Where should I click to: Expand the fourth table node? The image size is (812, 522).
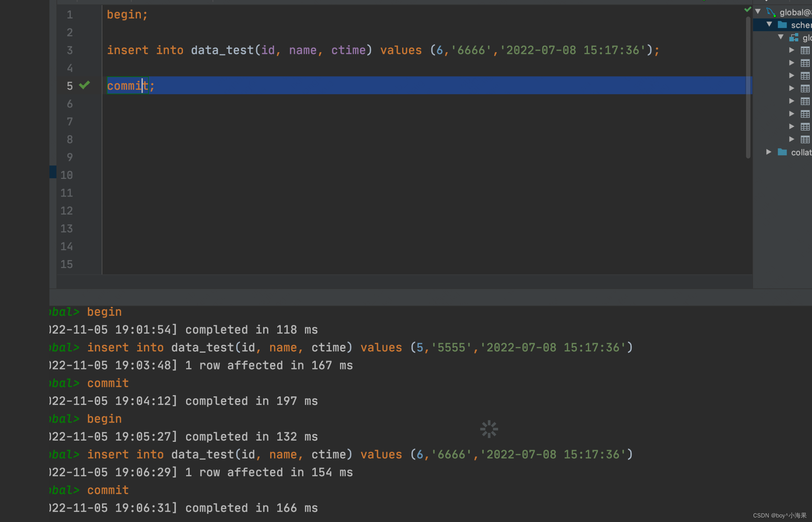(791, 88)
